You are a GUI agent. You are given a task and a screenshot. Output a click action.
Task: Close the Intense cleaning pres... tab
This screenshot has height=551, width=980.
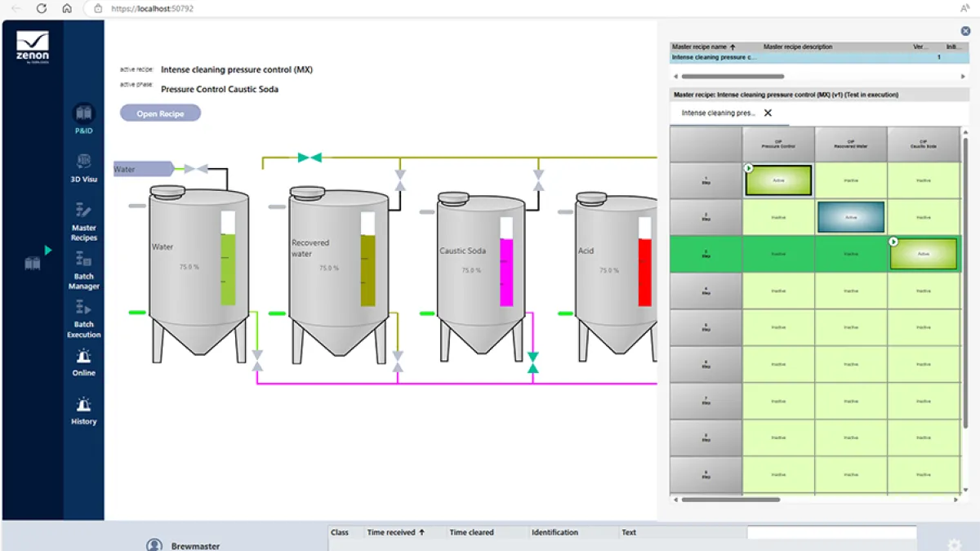768,113
